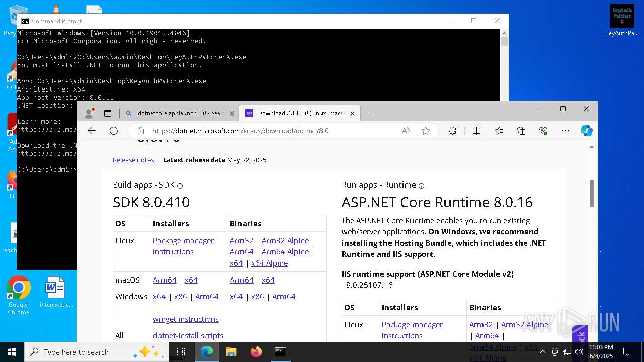The height and width of the screenshot is (362, 644).
Task: Open Windows Start menu
Action: [12, 352]
